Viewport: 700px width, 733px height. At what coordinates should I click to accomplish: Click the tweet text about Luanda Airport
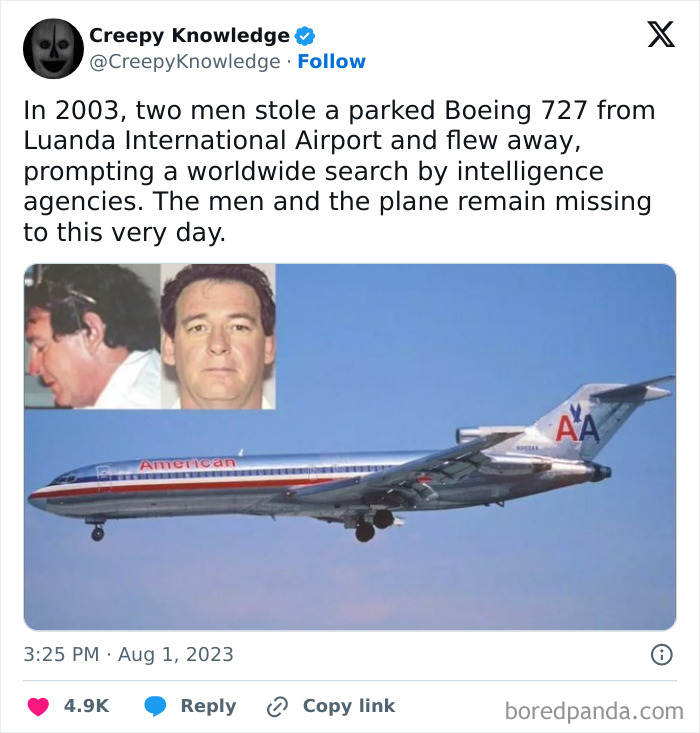point(337,171)
